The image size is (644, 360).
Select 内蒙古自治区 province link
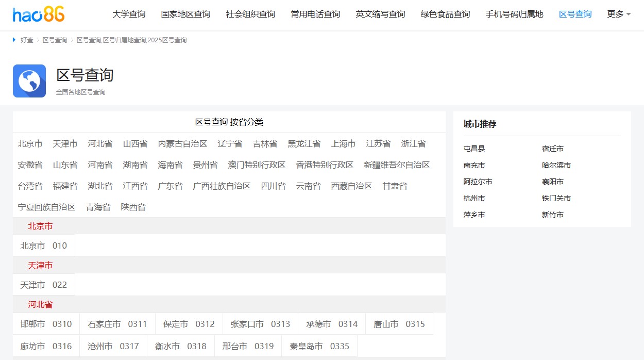pyautogui.click(x=182, y=144)
